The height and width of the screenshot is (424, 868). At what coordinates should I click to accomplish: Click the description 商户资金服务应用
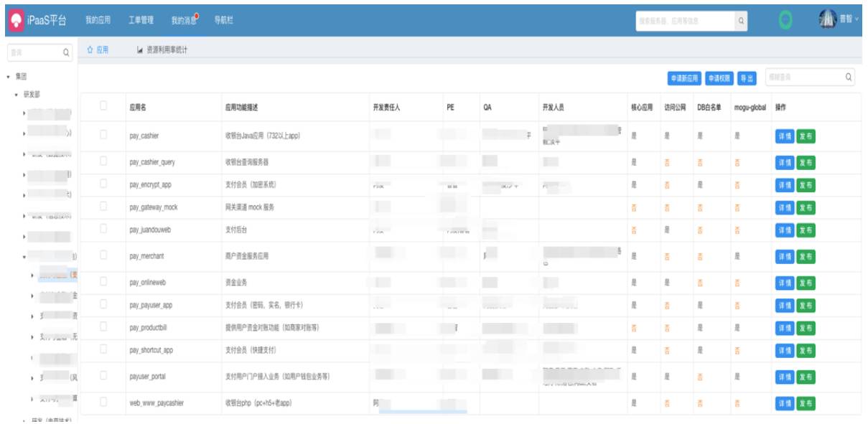[246, 256]
